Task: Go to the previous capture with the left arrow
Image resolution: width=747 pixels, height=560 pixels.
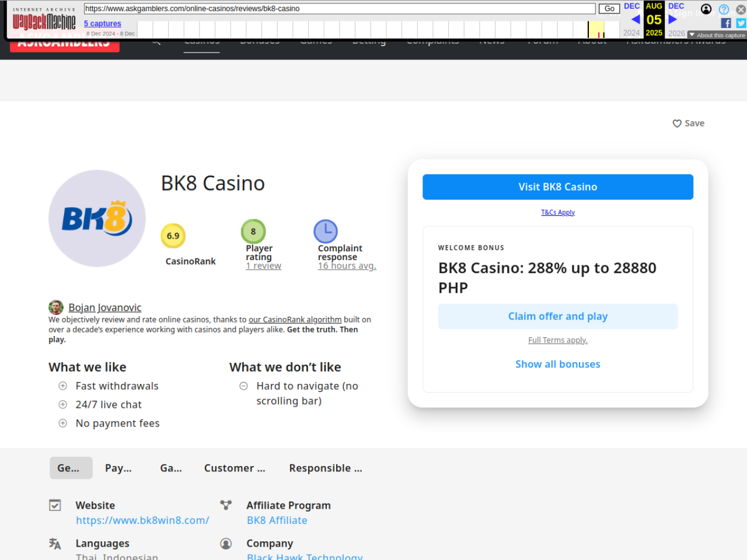Action: 636,19
